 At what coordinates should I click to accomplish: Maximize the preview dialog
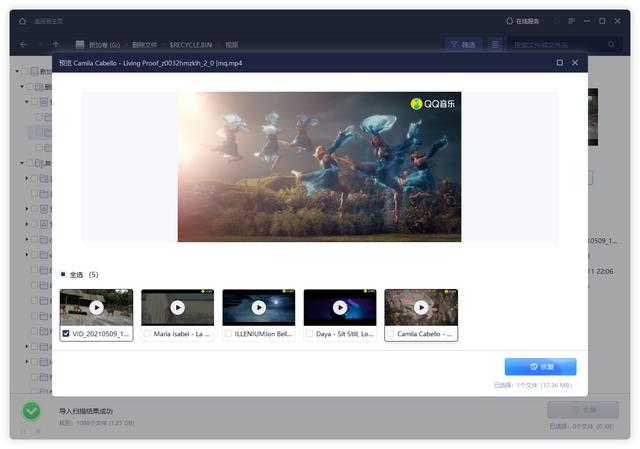click(x=560, y=62)
